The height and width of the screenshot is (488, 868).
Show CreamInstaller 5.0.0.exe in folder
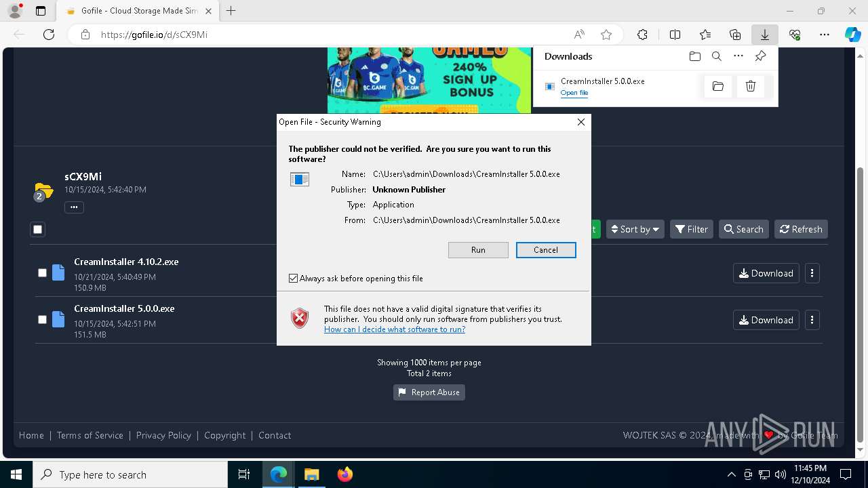[718, 86]
